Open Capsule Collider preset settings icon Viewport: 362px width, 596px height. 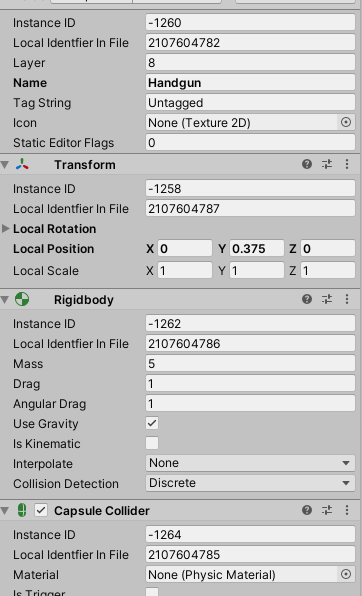coord(327,510)
